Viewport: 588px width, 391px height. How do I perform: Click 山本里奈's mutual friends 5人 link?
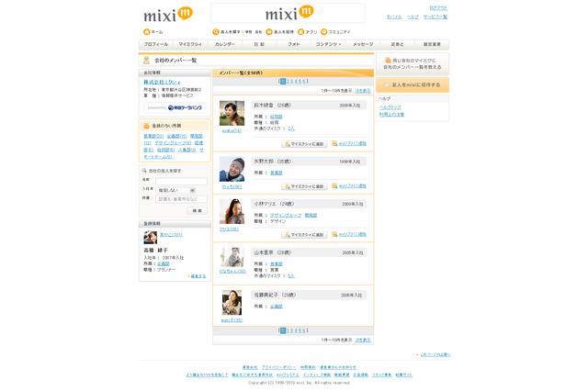pyautogui.click(x=291, y=275)
